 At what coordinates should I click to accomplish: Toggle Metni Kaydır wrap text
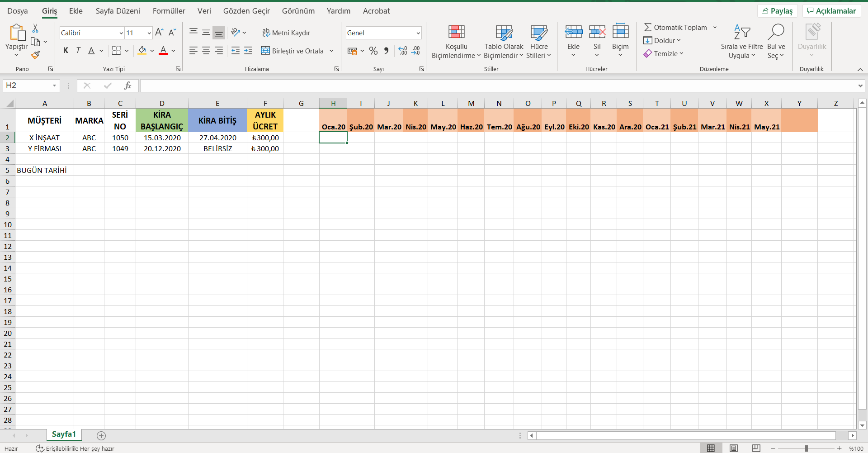286,33
